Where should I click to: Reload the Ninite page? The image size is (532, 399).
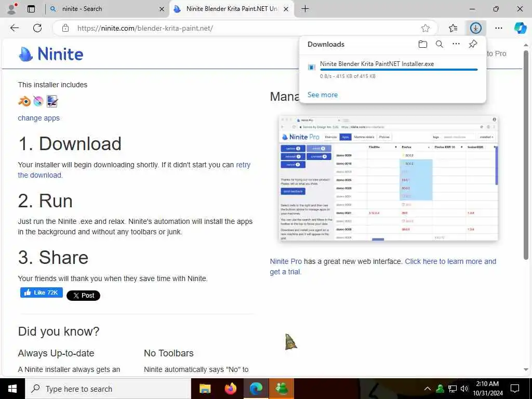point(37,28)
